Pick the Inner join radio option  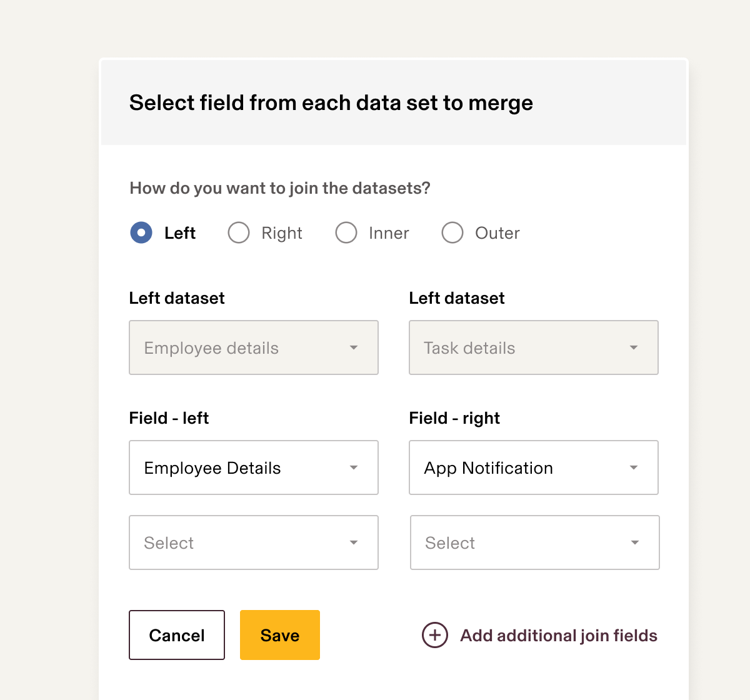pyautogui.click(x=346, y=232)
